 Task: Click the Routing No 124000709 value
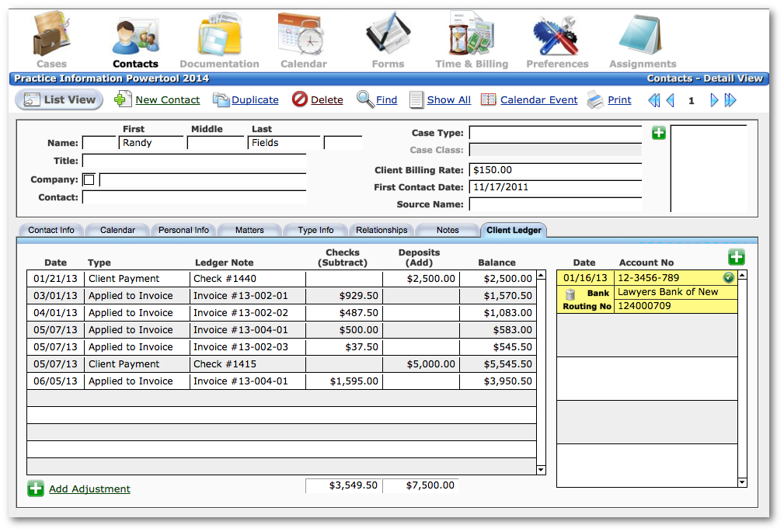pyautogui.click(x=675, y=306)
